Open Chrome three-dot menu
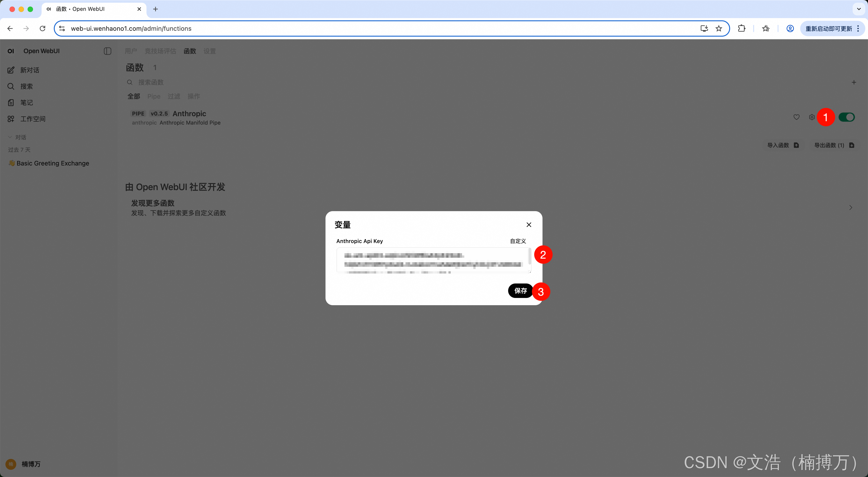Image resolution: width=868 pixels, height=477 pixels. coord(858,29)
